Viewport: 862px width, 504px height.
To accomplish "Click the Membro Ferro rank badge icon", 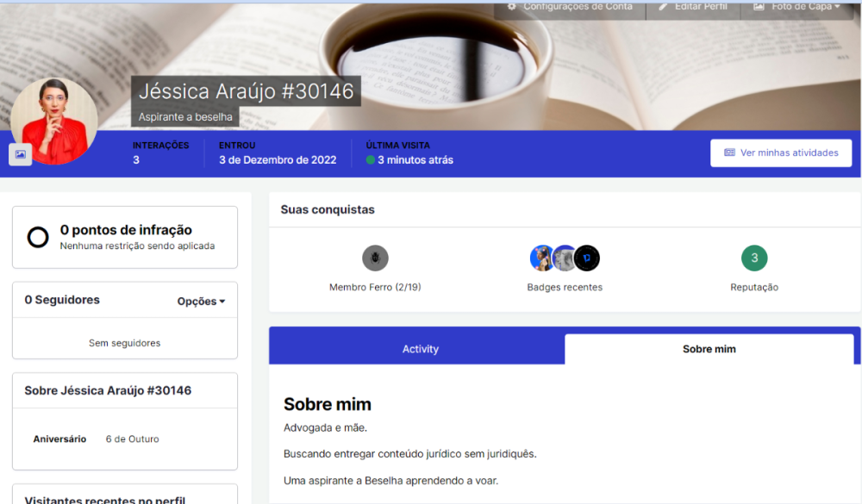I will click(x=375, y=258).
